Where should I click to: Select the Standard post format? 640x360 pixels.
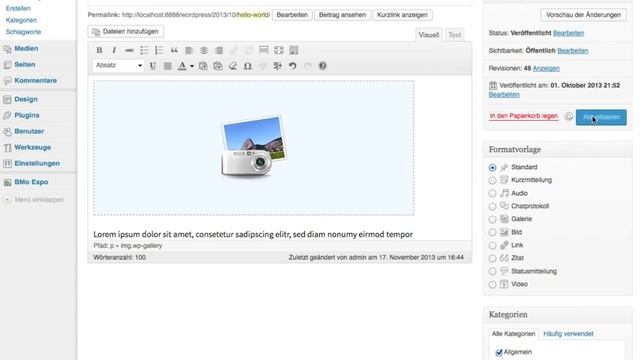493,168
